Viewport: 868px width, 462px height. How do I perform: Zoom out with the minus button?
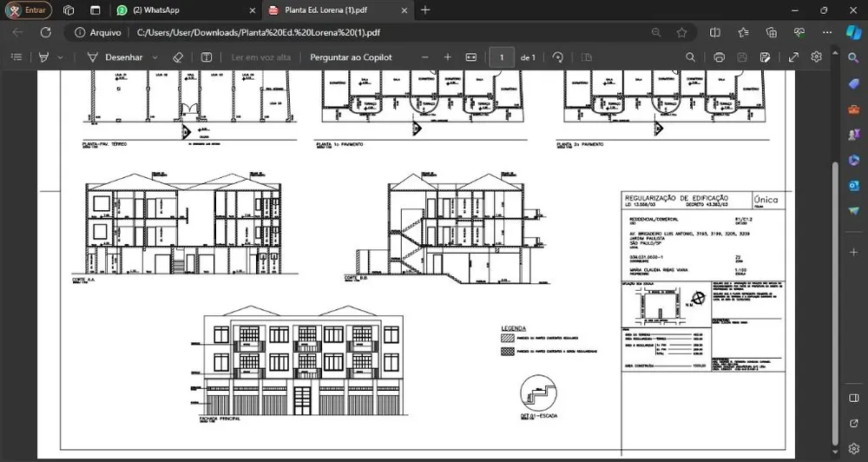[x=425, y=57]
